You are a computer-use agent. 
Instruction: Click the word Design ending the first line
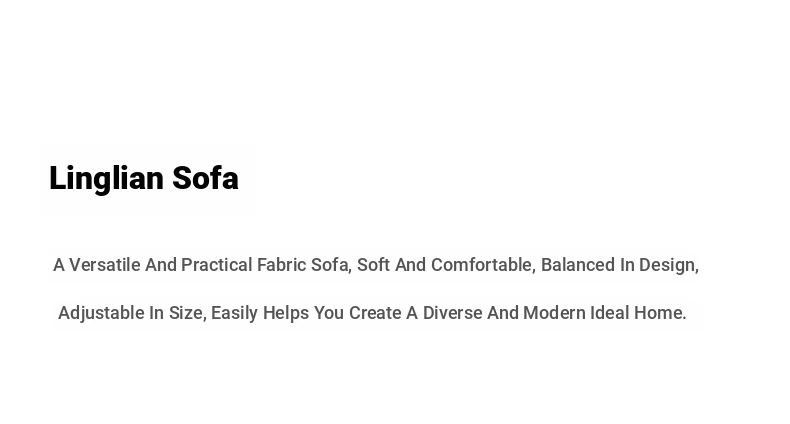[668, 265]
